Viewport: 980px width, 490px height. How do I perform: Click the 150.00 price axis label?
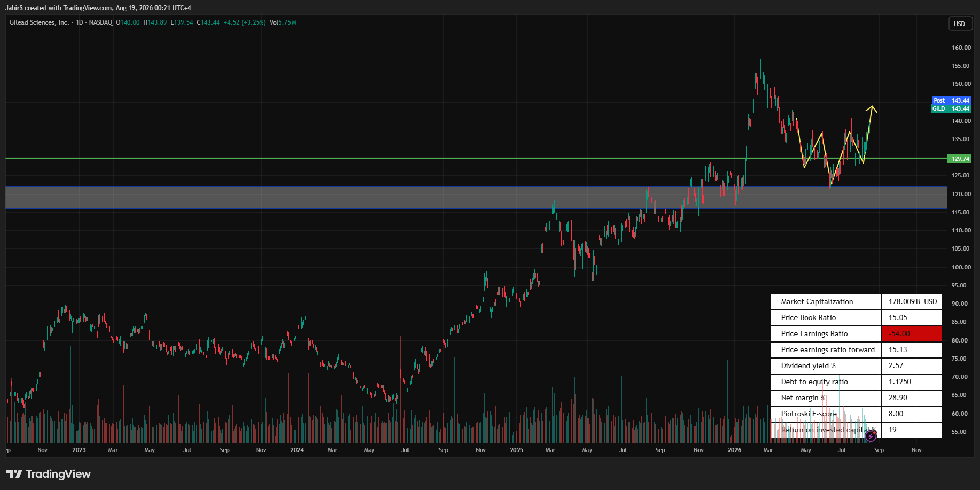961,84
